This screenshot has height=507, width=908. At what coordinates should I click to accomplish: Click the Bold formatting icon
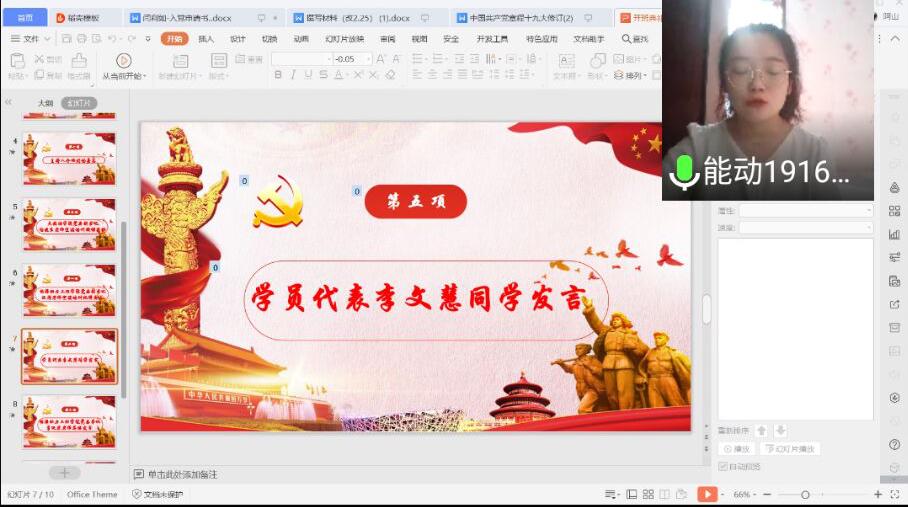click(279, 75)
